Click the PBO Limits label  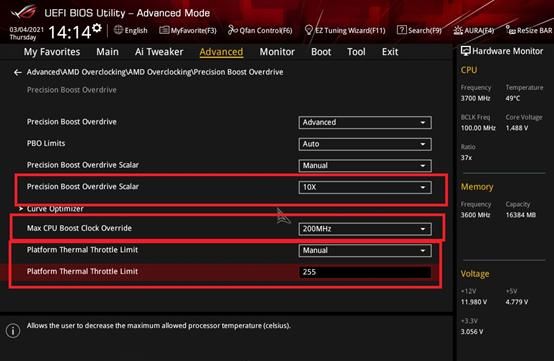(46, 143)
